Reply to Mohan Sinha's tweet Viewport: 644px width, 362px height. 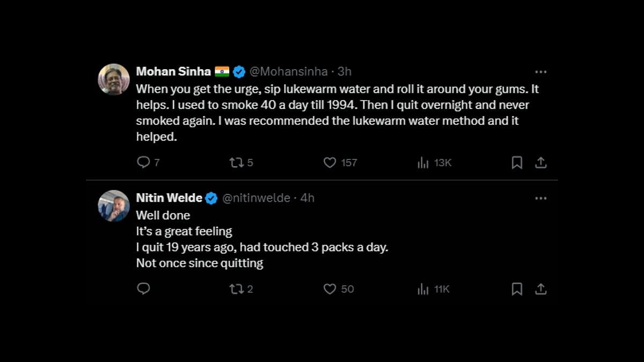pos(143,162)
